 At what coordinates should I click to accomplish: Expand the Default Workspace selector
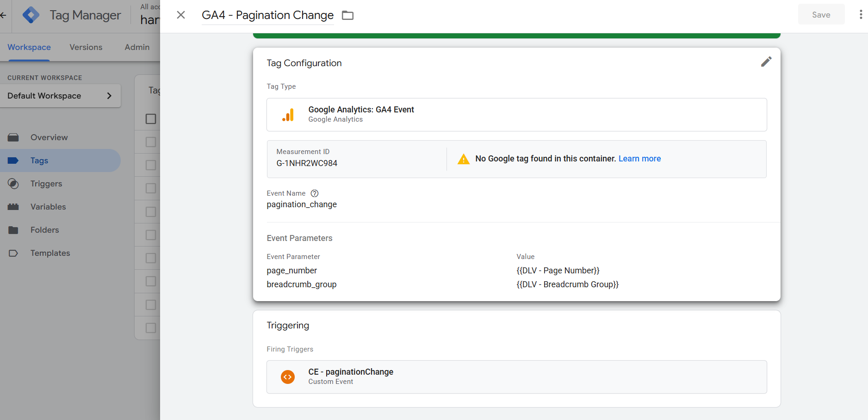[x=60, y=96]
